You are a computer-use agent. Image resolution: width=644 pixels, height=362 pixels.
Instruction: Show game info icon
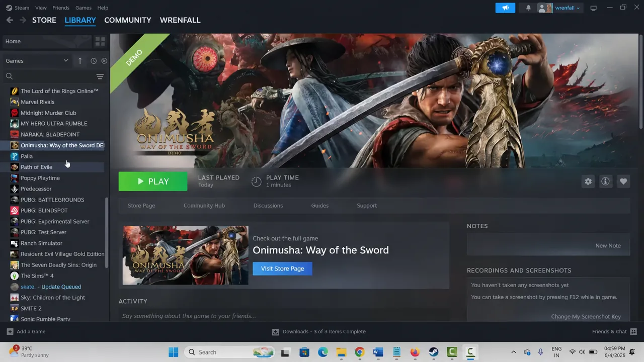coord(606,182)
